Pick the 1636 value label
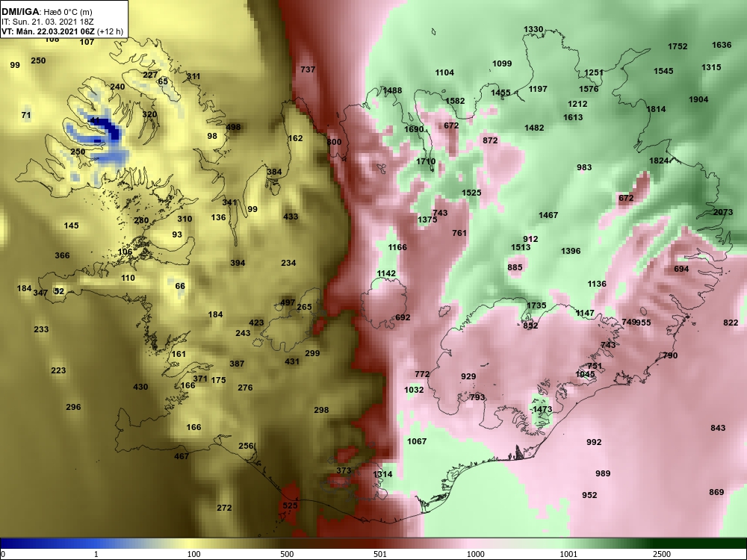Image resolution: width=747 pixels, height=560 pixels. click(722, 46)
